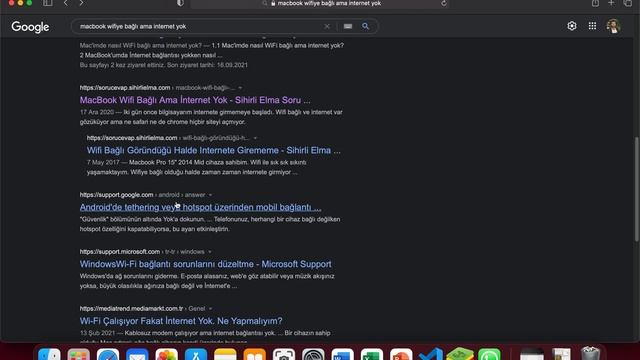Open Trash from the Dock
The image size is (640, 360).
point(590,353)
